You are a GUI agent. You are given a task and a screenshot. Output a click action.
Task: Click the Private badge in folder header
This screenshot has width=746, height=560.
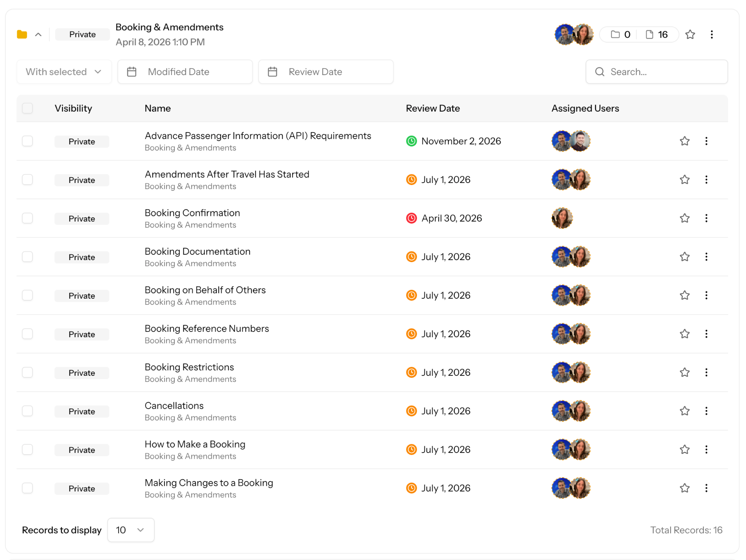click(82, 34)
